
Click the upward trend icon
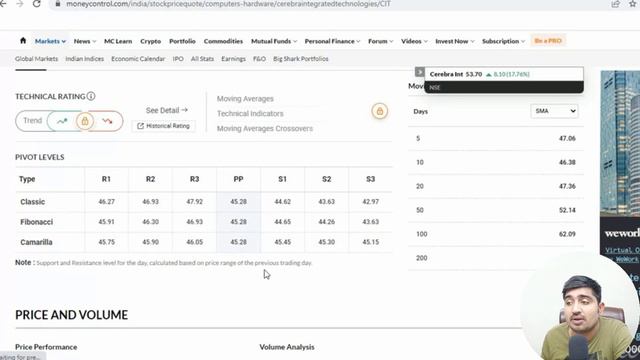coord(62,121)
